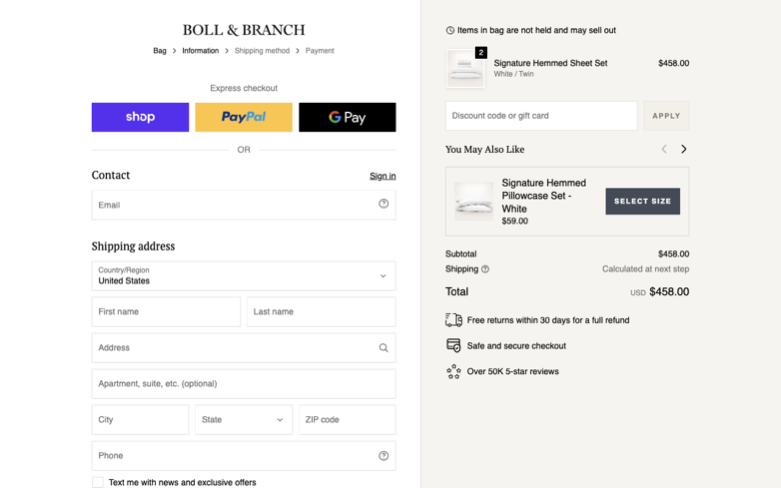Click Select Size for pillowcase set

point(643,201)
